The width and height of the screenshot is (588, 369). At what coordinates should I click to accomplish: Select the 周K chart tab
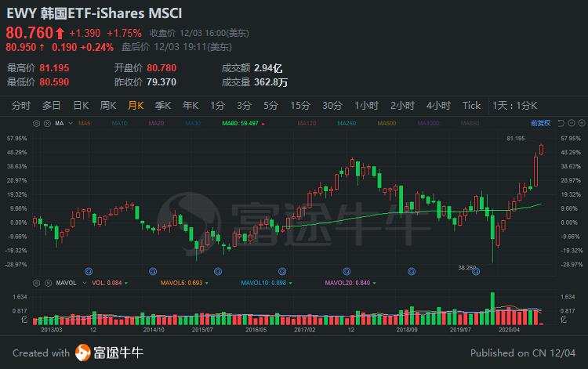pyautogui.click(x=108, y=106)
